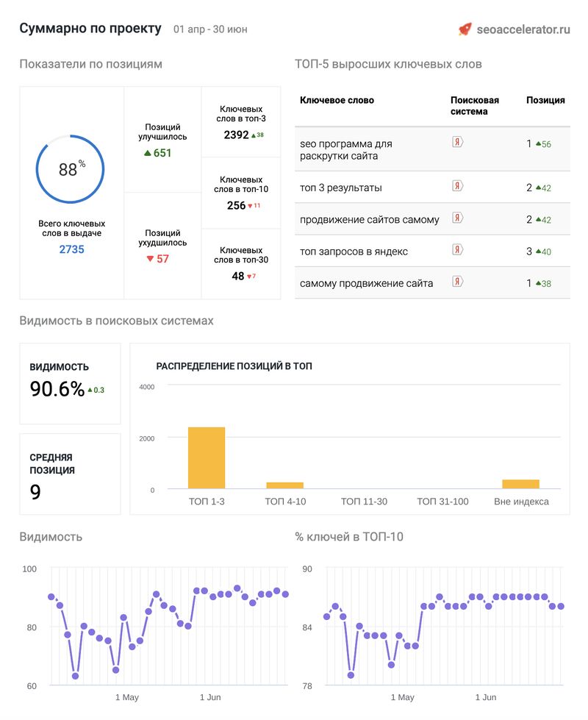Click Yandex icon in 'топ 3 результаты' row

click(x=457, y=187)
